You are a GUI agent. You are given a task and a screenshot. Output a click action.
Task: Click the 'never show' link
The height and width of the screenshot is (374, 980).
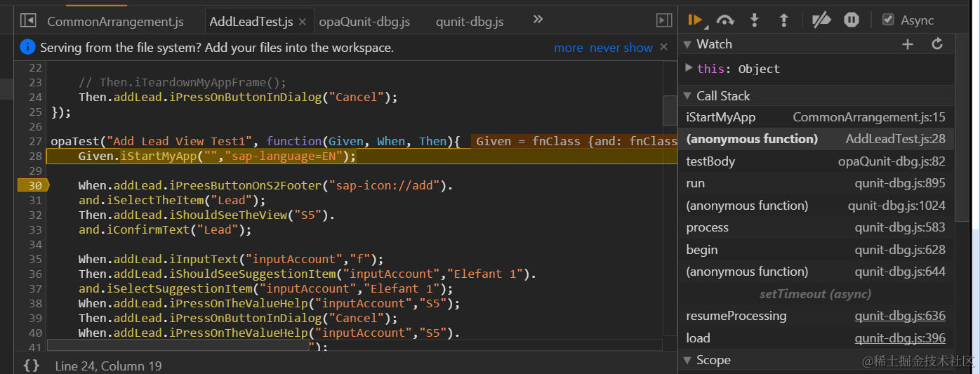621,48
